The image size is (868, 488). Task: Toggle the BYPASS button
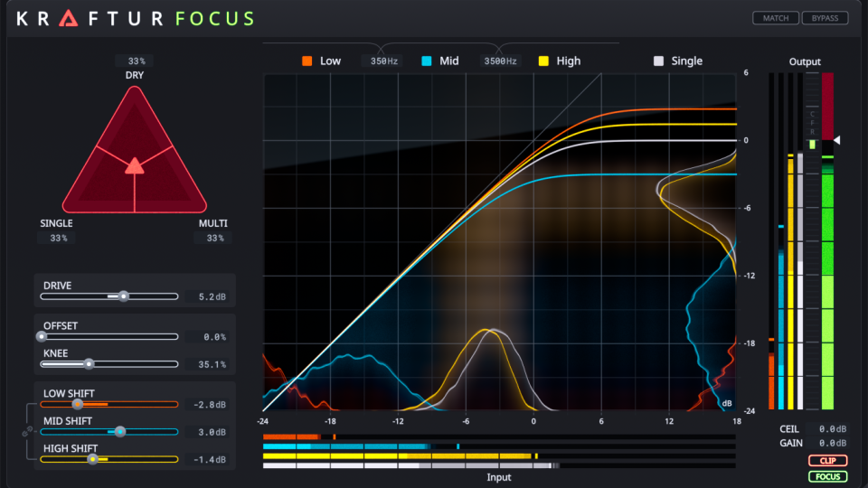tap(825, 18)
